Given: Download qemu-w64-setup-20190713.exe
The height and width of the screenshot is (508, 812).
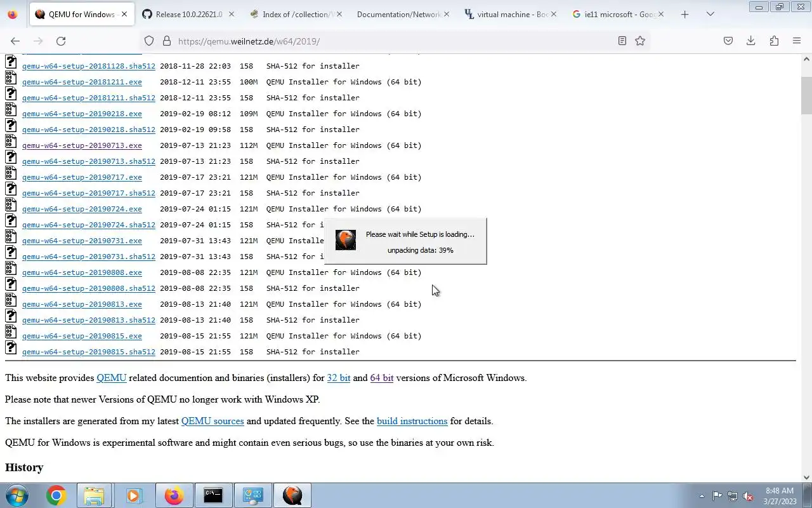Looking at the screenshot, I should pyautogui.click(x=82, y=145).
